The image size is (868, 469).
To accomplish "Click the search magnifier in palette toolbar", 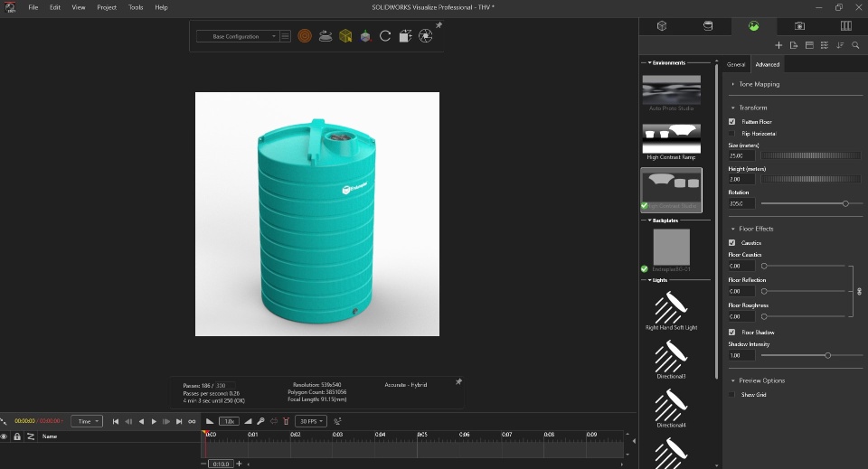I will click(x=855, y=45).
